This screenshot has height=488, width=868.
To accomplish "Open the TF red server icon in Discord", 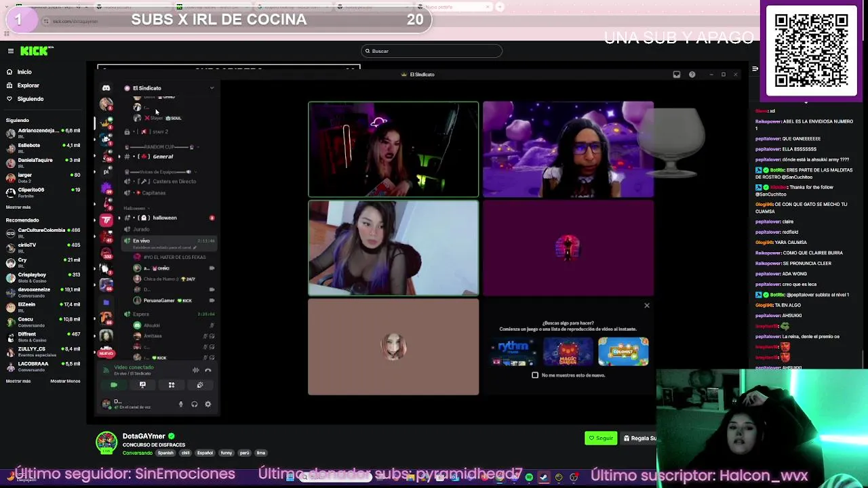I will [x=106, y=220].
